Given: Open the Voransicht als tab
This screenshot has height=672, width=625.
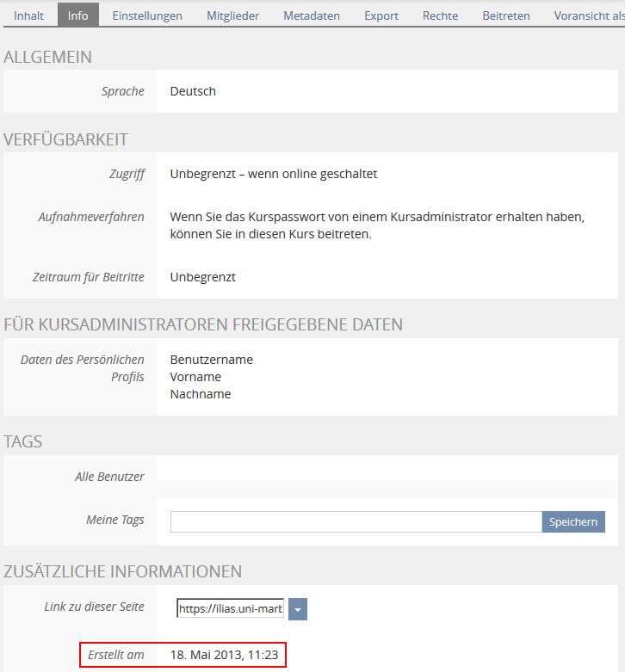Looking at the screenshot, I should tap(589, 15).
